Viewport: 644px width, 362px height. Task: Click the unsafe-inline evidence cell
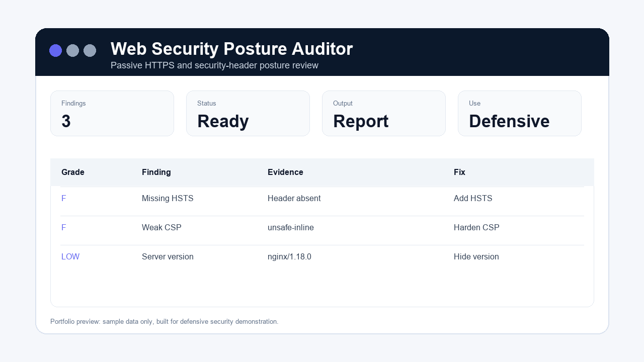[x=291, y=228]
